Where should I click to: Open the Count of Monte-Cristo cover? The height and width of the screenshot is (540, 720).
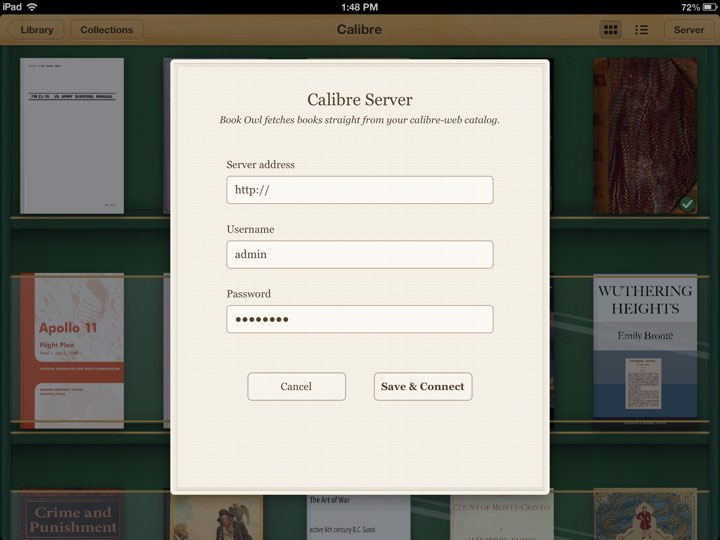click(502, 517)
